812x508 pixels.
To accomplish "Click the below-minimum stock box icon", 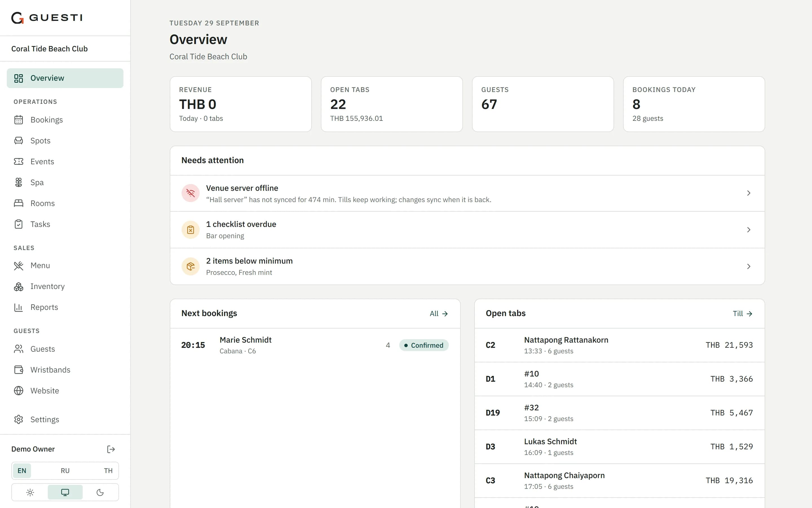I will click(x=191, y=266).
